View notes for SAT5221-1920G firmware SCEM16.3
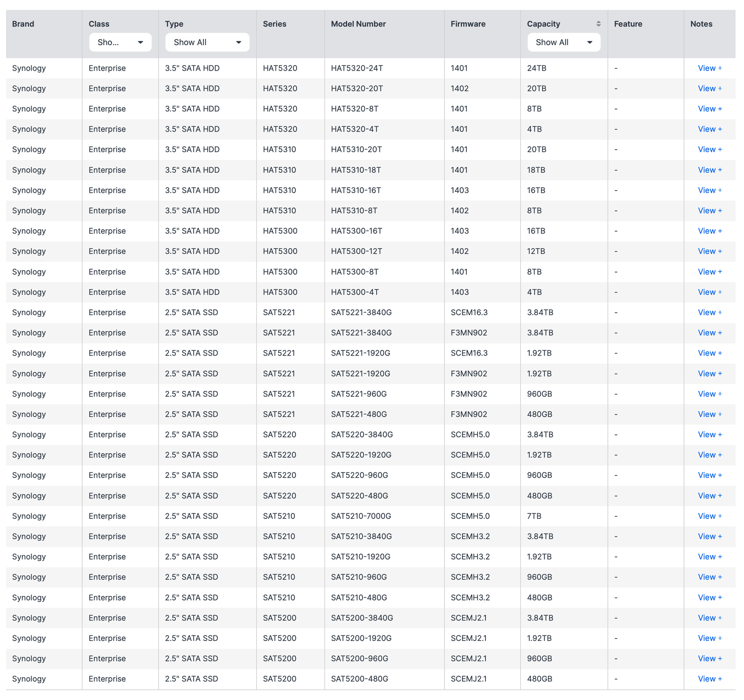 tap(710, 353)
